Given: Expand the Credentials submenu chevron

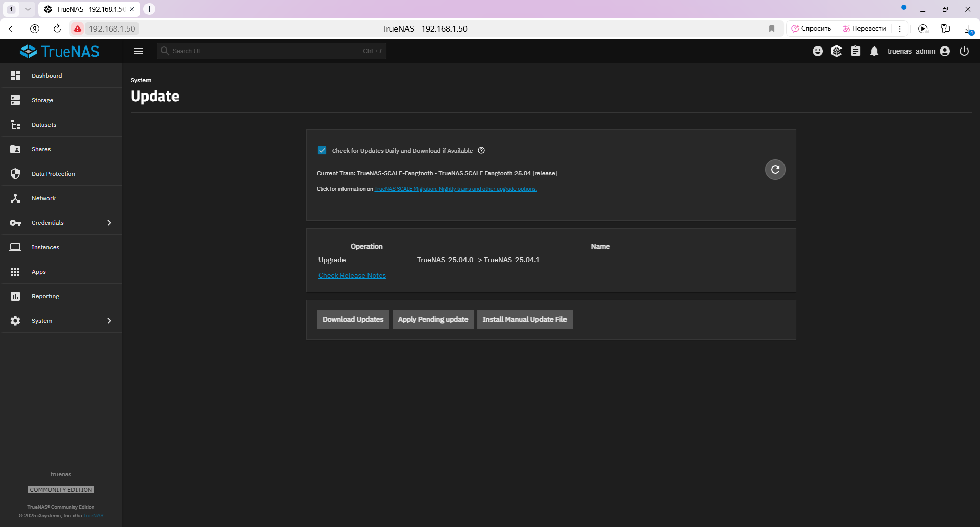Looking at the screenshot, I should (109, 223).
